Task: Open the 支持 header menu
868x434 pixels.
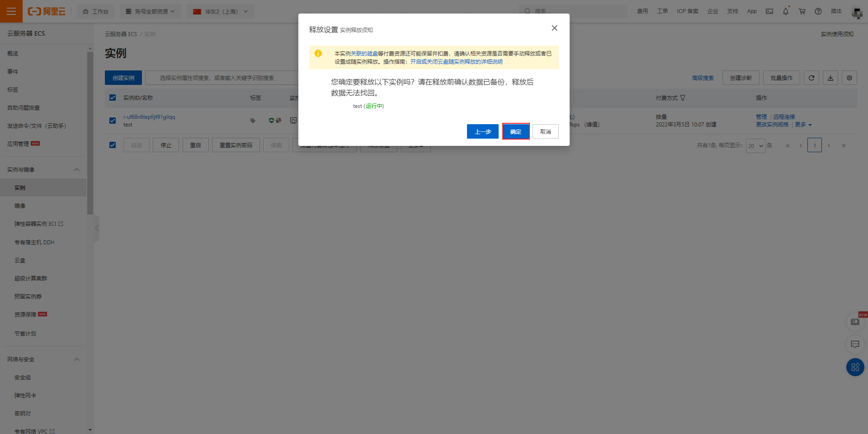Action: click(733, 11)
